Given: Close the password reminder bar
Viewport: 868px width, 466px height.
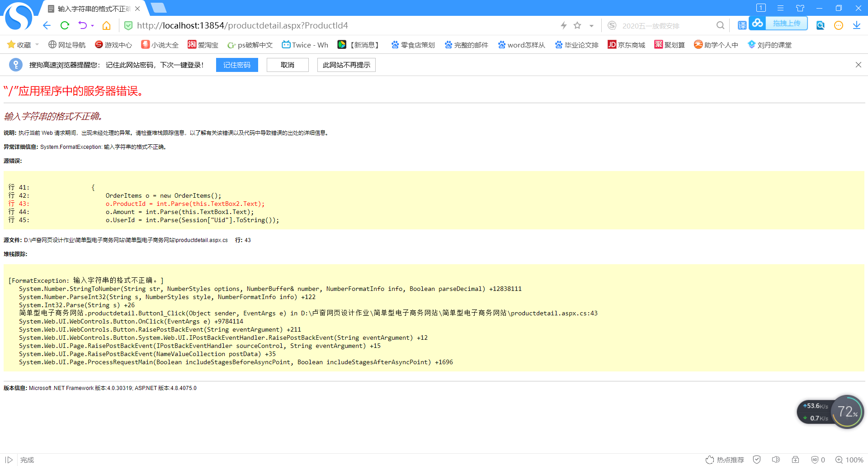Looking at the screenshot, I should [859, 65].
